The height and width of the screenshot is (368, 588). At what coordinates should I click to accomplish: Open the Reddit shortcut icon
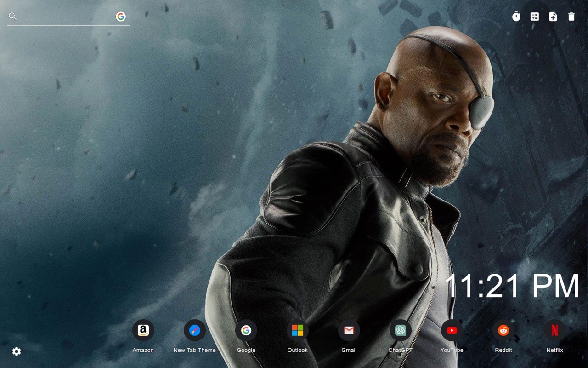point(503,330)
